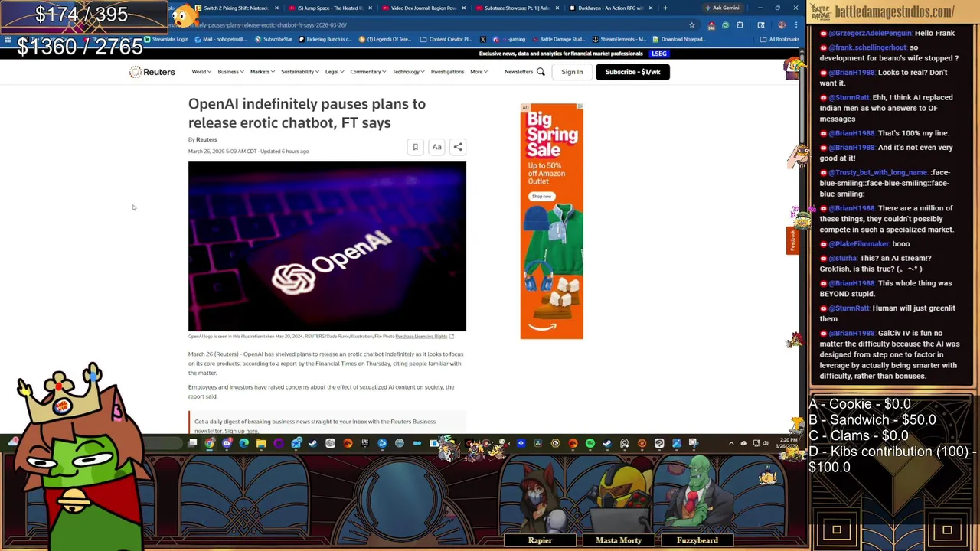Screen dimensions: 980x551
Task: Expand the Sustainability dropdown
Action: 300,72
